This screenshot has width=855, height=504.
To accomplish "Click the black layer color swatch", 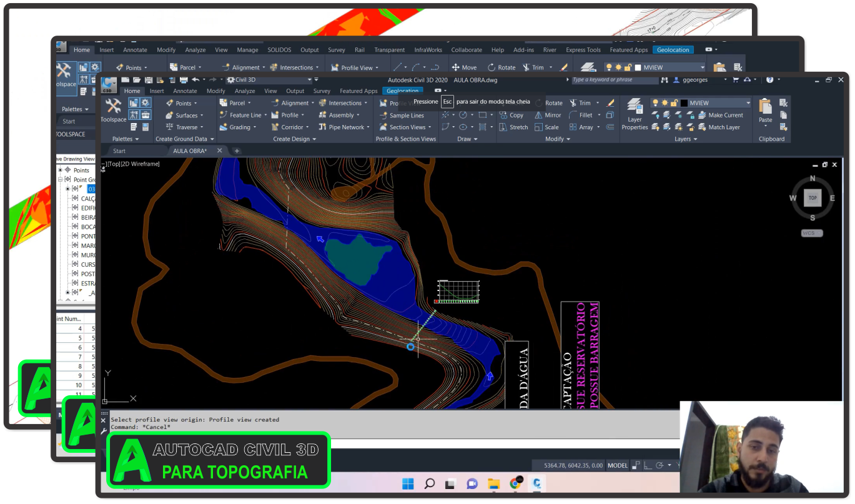I will click(684, 103).
